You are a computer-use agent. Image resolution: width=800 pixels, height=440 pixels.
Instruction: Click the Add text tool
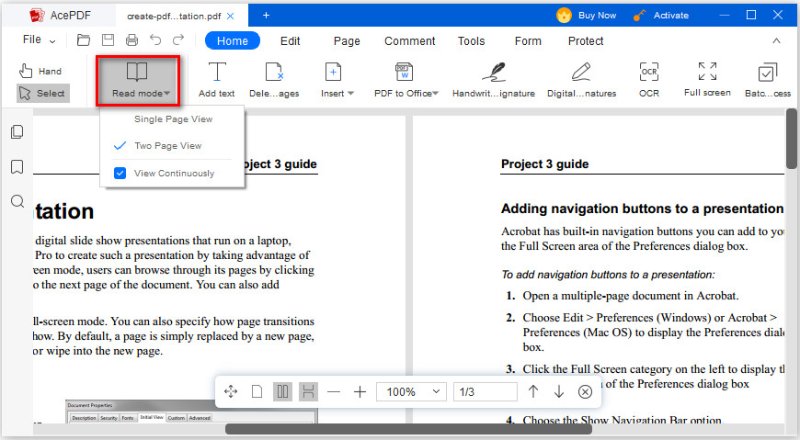point(216,80)
